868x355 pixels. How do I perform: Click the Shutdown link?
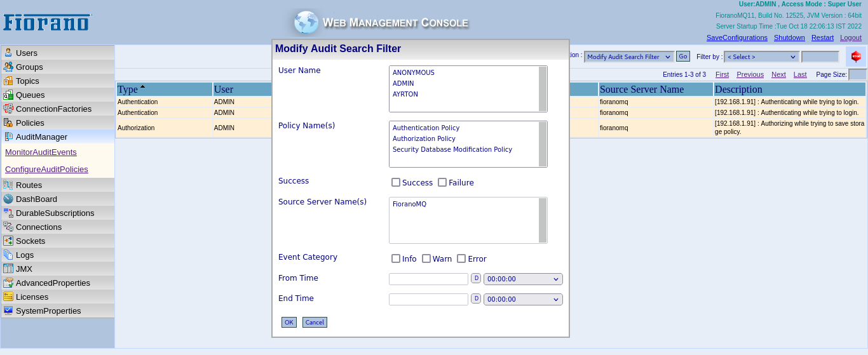(x=789, y=37)
